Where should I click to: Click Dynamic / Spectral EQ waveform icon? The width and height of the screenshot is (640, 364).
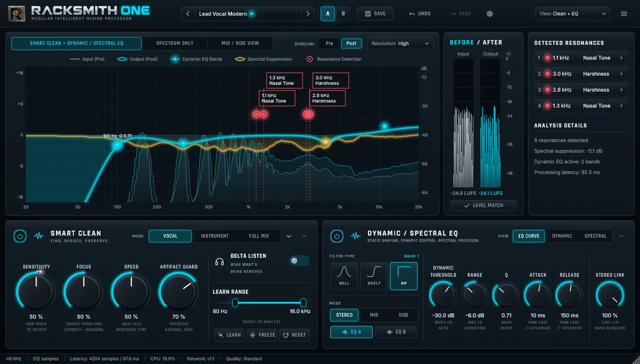[356, 236]
